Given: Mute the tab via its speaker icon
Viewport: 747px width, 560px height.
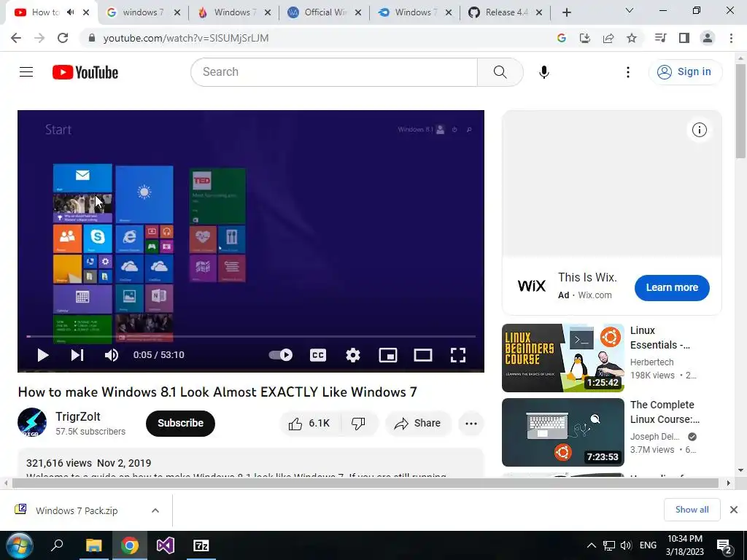Looking at the screenshot, I should pyautogui.click(x=71, y=12).
